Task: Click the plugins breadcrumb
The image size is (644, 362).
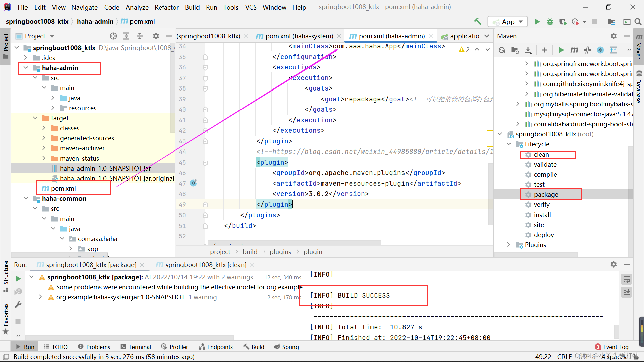Action: coord(280,252)
